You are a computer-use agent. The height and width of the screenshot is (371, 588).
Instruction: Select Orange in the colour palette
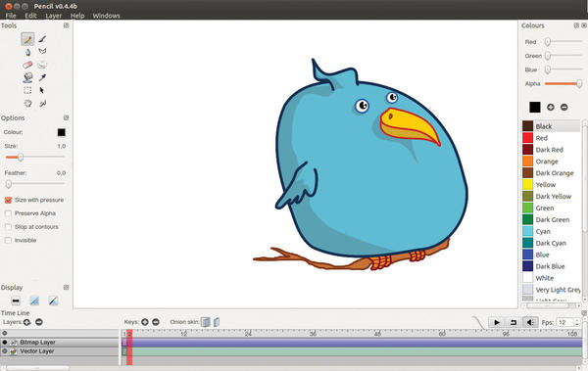pos(551,162)
